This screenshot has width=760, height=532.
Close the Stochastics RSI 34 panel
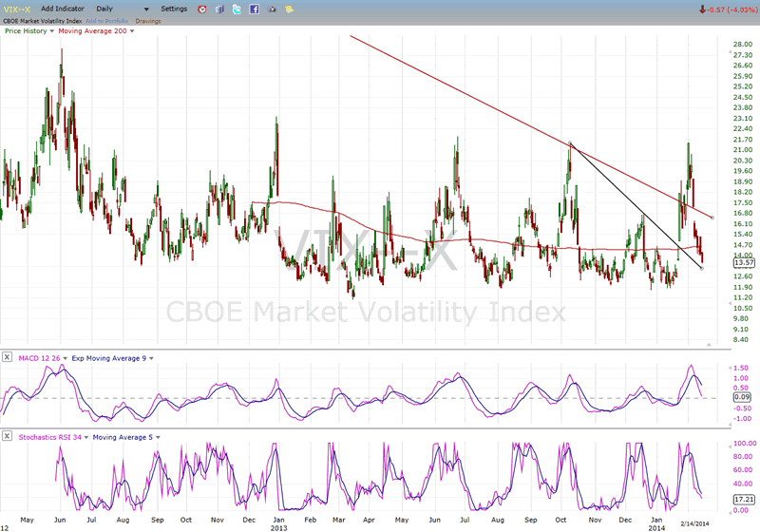(x=7, y=436)
